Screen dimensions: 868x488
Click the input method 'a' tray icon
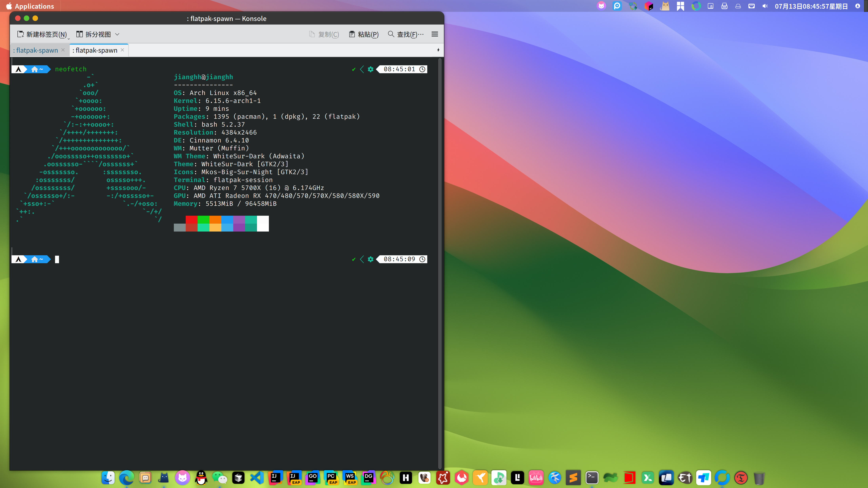click(x=711, y=6)
